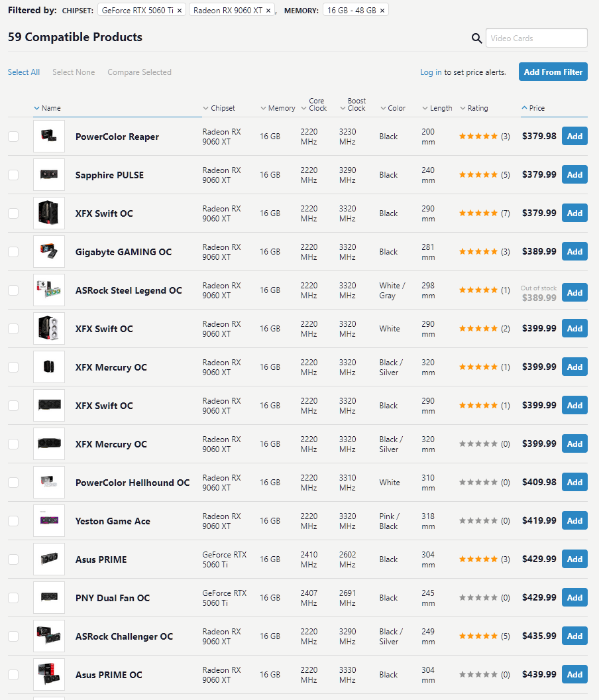Check the Gigabyte GAMING OC checkbox
The height and width of the screenshot is (700, 599).
(x=13, y=252)
